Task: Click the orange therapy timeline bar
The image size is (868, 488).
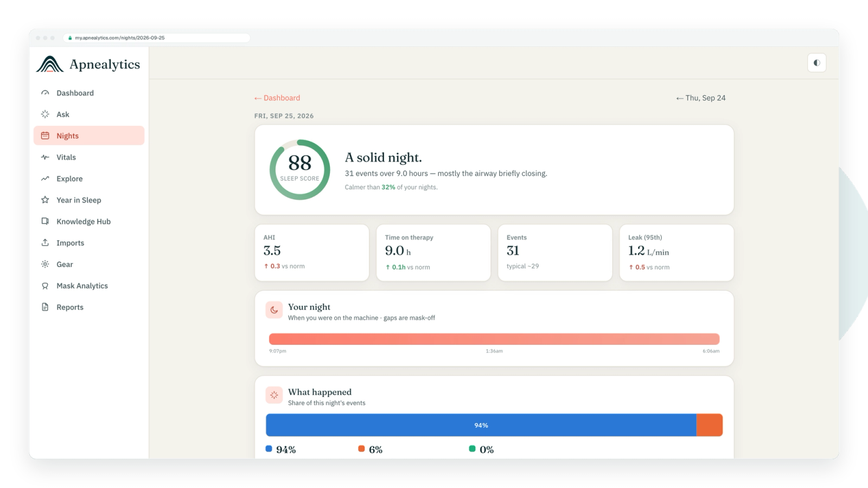Action: pos(494,339)
